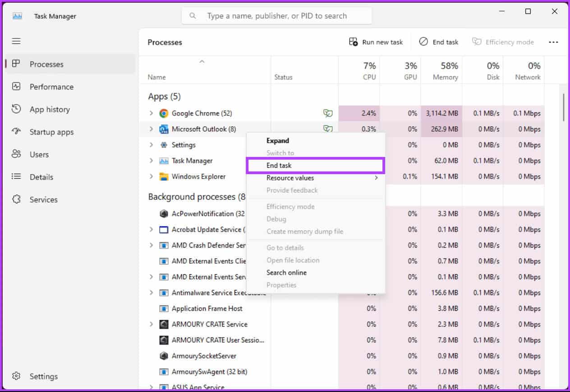The image size is (570, 392).
Task: Click the Acrobat Update Service icon
Action: [164, 230]
